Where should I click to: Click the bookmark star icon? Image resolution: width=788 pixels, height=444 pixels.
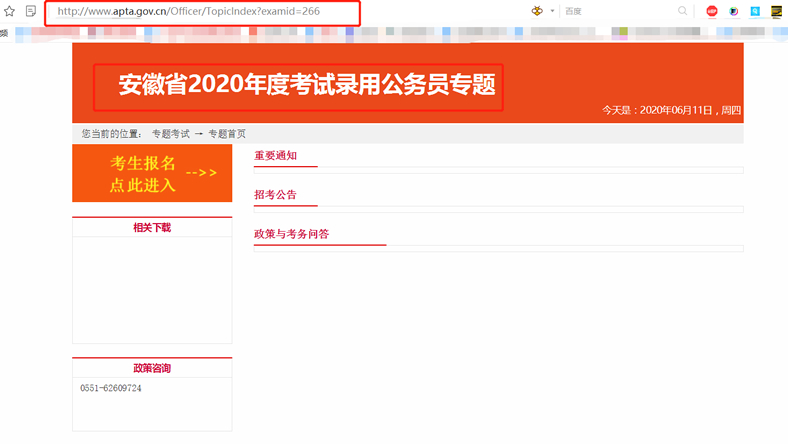[x=10, y=11]
